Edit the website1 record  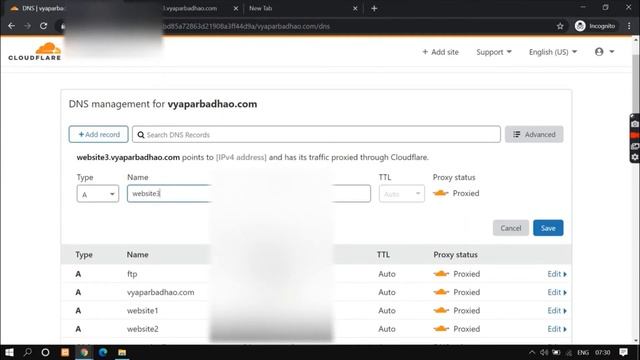click(557, 311)
